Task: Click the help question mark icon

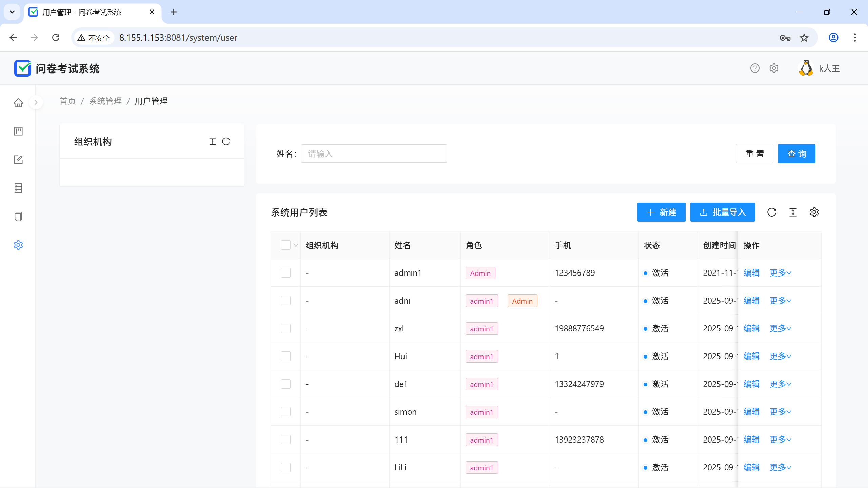Action: pos(755,68)
